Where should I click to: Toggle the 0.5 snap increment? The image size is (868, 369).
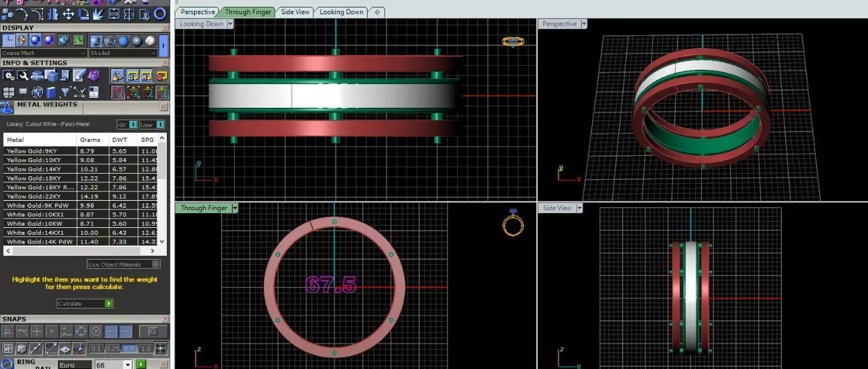[129, 349]
